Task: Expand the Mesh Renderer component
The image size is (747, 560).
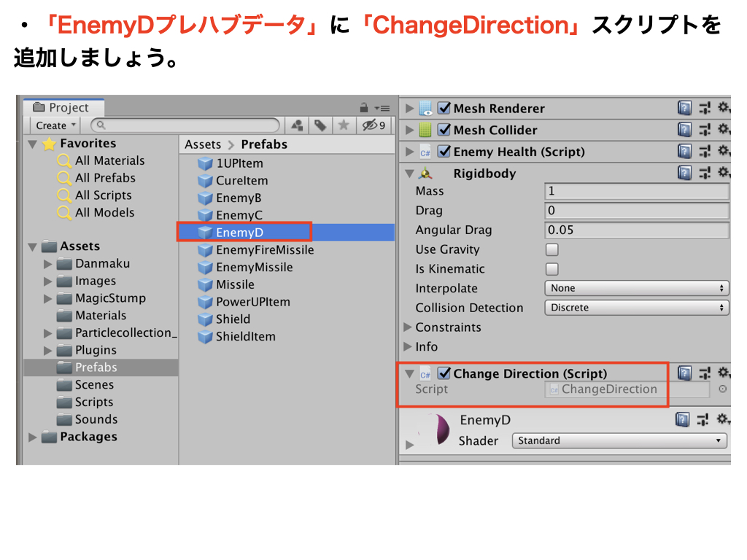Action: point(409,109)
